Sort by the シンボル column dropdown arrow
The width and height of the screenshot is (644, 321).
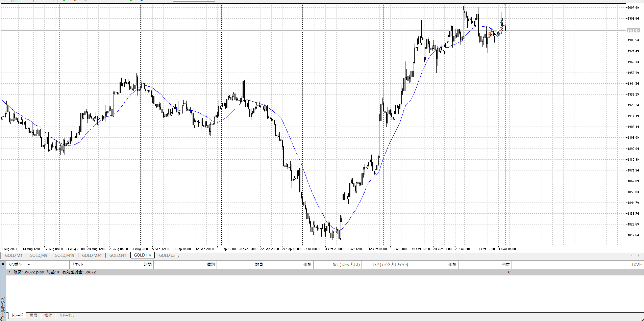[x=29, y=265]
